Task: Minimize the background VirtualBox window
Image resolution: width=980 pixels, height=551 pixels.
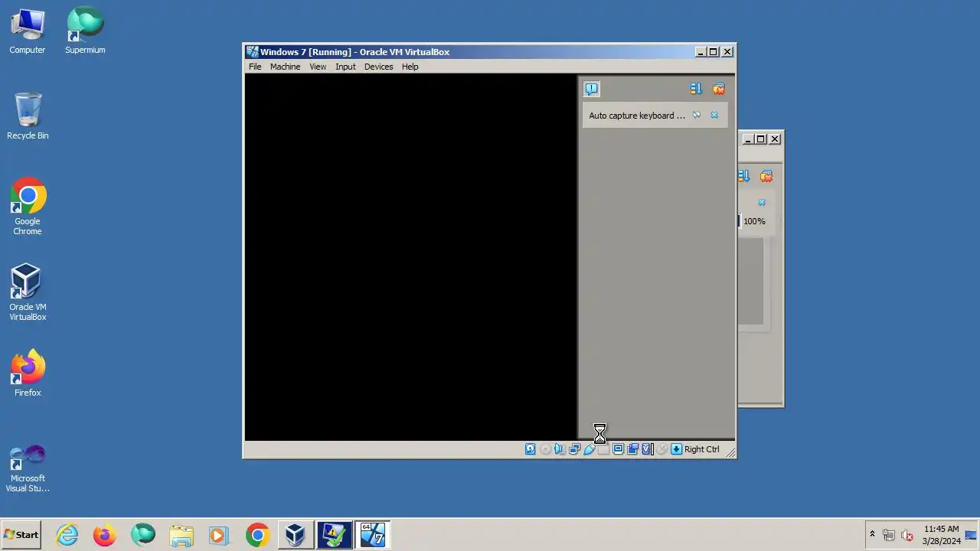Action: click(x=748, y=139)
